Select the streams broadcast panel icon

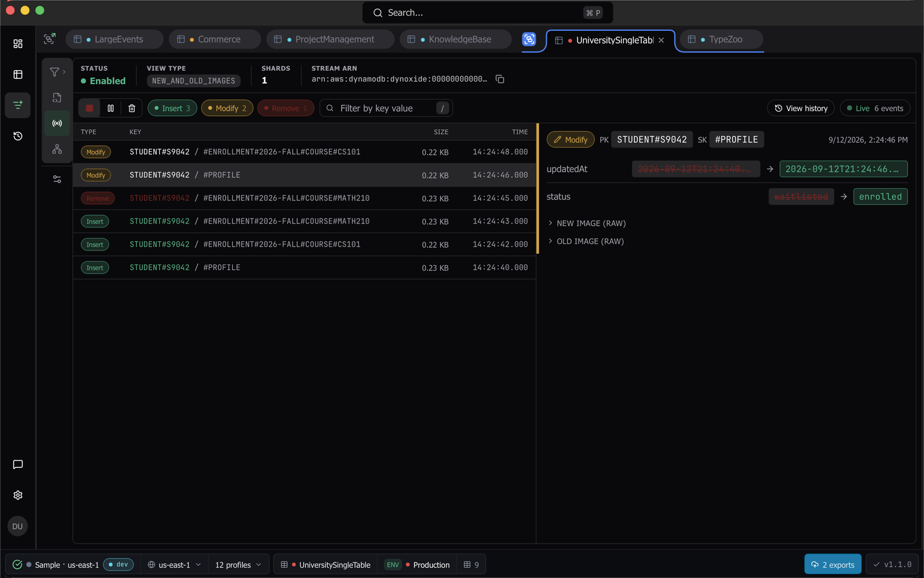[57, 123]
